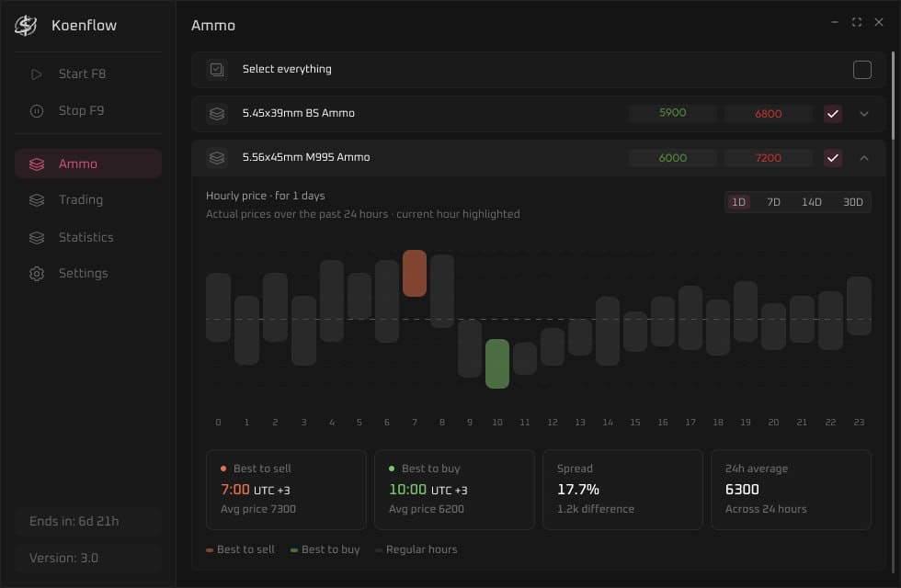Viewport: 901px width, 588px height.
Task: Select the Ammo sidebar item
Action: [x=88, y=164]
